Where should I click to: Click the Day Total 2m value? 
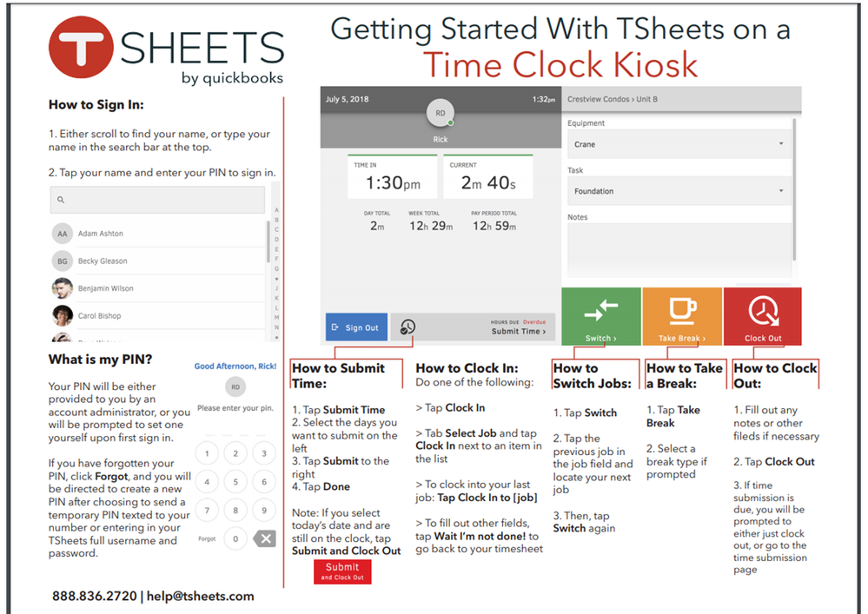pos(377,226)
